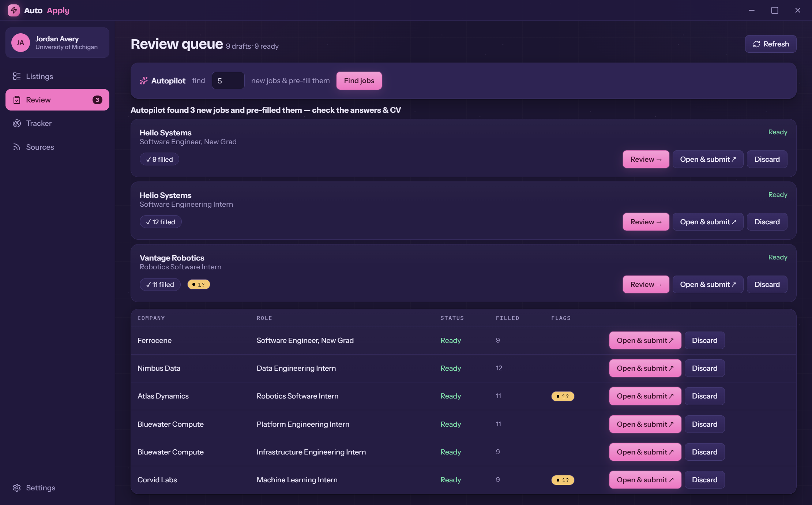Open & submit the Nimbus Data application

645,368
